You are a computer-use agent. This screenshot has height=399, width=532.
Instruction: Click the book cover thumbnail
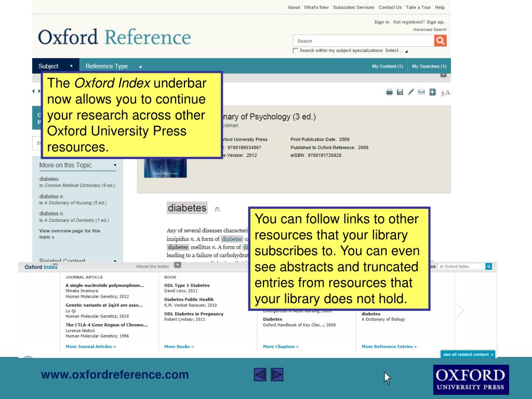pyautogui.click(x=165, y=168)
